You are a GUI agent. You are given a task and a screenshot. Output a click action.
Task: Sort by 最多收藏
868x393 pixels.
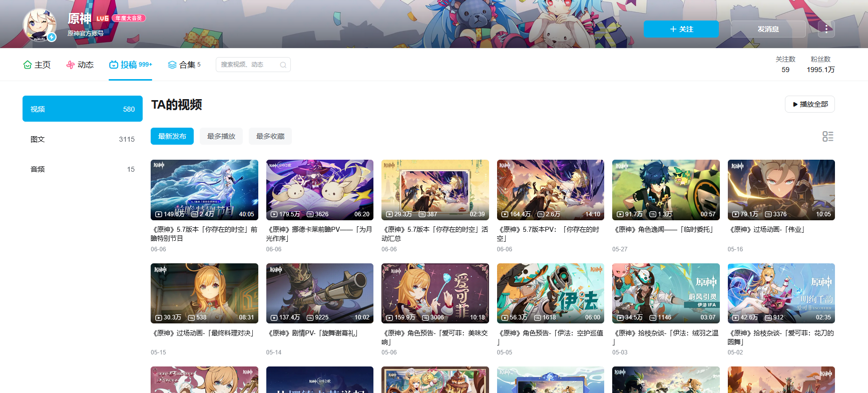pyautogui.click(x=270, y=136)
